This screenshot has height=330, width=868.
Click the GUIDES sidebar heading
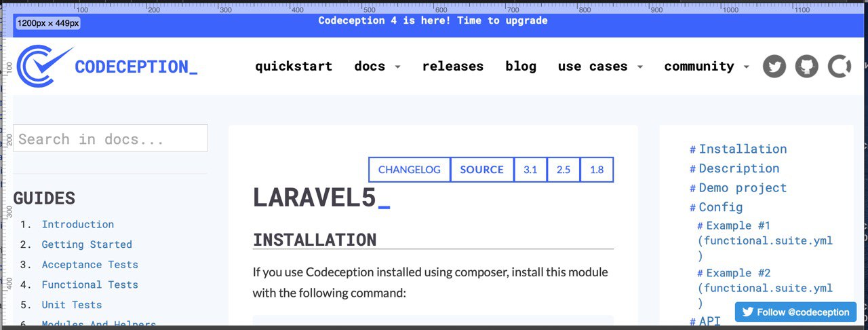pos(44,198)
